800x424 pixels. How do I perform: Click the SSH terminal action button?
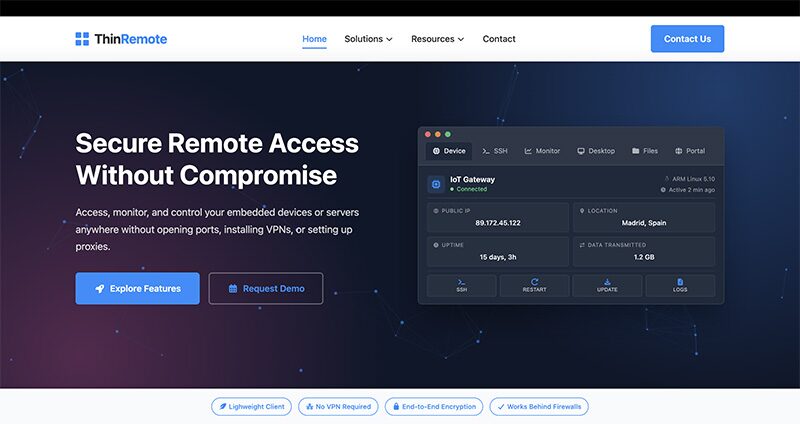click(462, 286)
